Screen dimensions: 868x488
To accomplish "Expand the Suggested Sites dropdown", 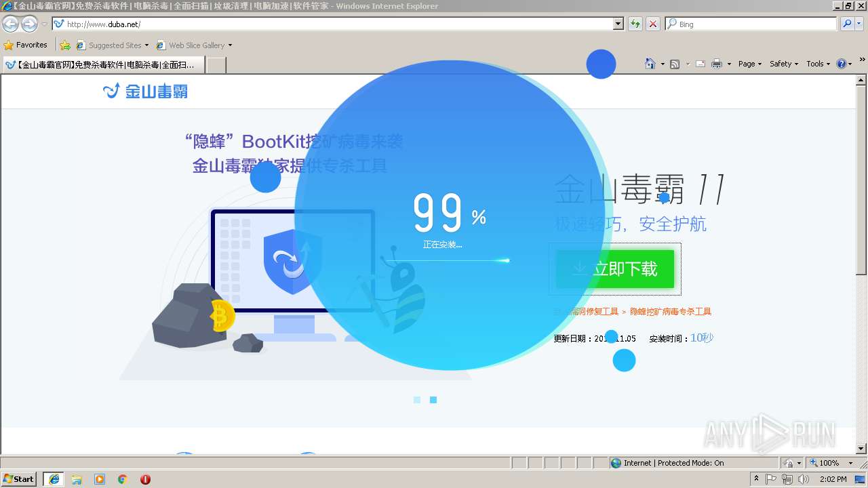I will pos(146,45).
